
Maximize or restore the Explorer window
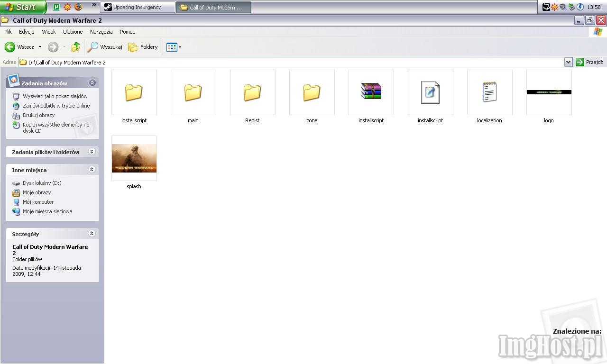590,20
